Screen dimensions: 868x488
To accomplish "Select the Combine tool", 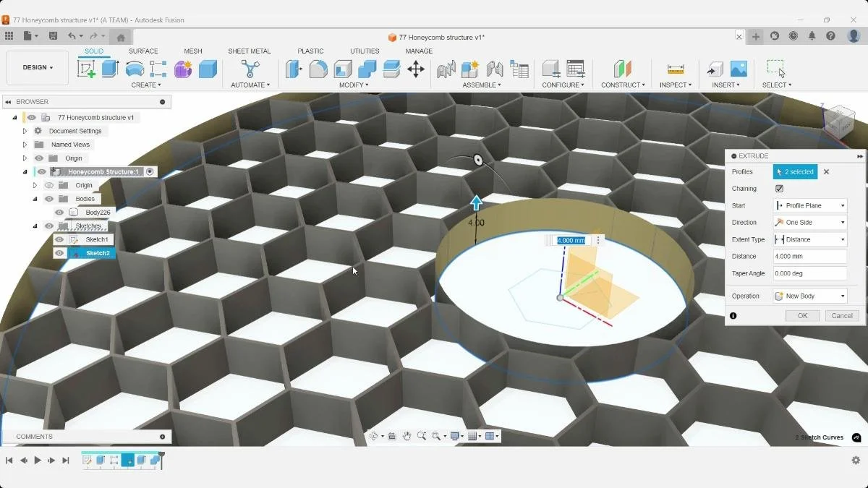I will 367,69.
